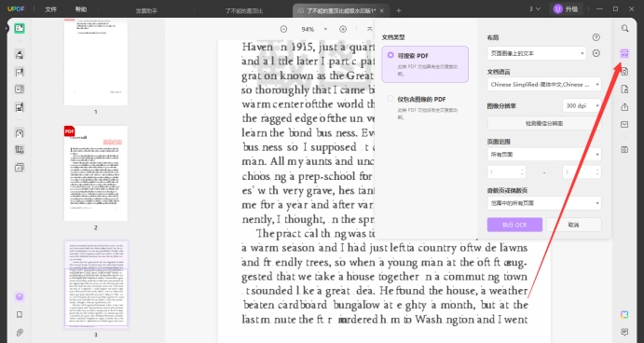Open the Organize Pages tool

click(x=20, y=89)
